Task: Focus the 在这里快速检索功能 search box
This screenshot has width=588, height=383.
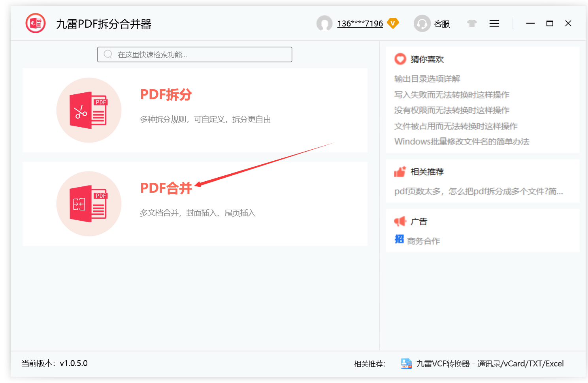Action: 195,54
